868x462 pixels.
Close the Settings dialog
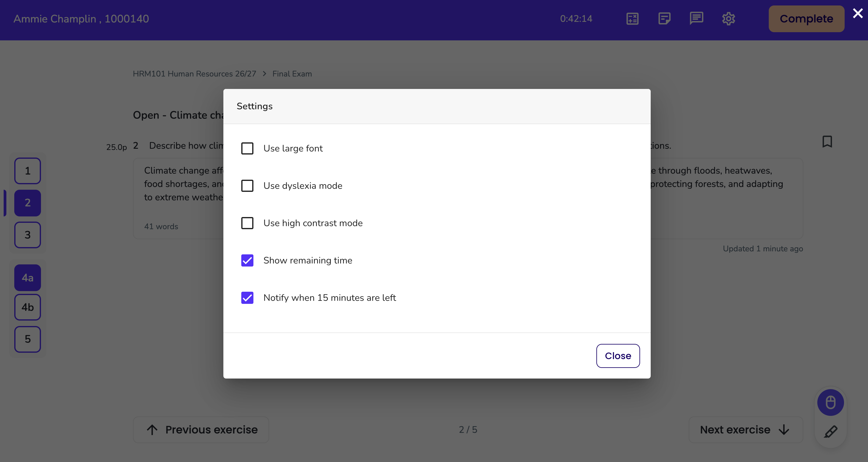[618, 356]
